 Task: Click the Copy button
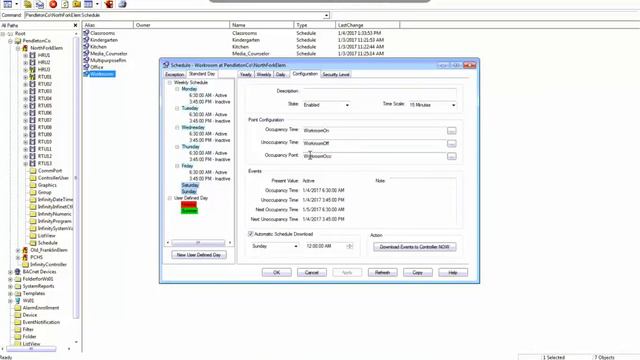point(418,272)
